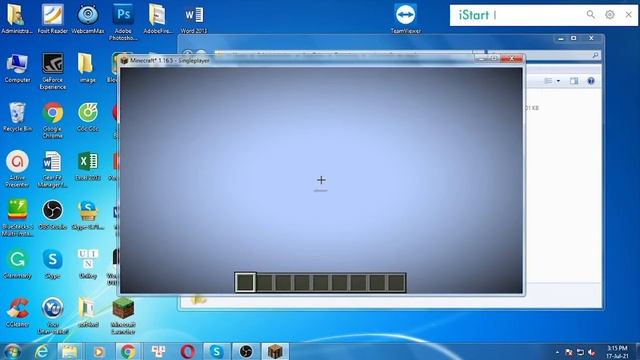Open Opera browser from the taskbar
The height and width of the screenshot is (360, 640).
(187, 351)
